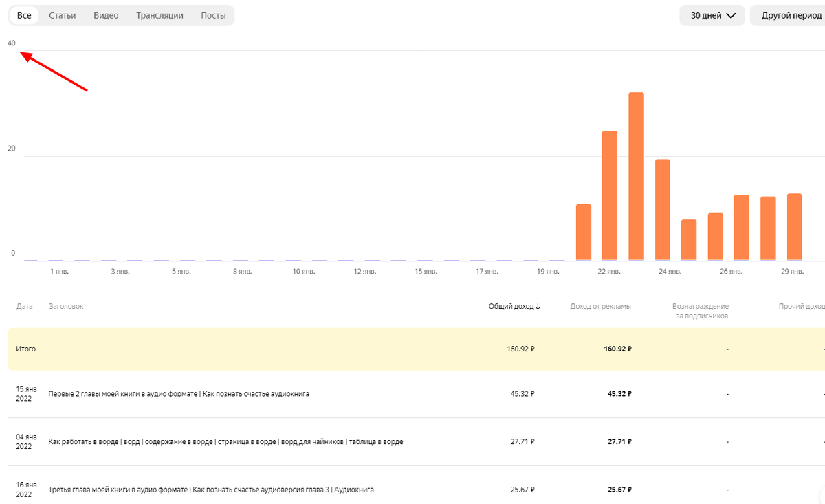Open the "Посты" tab
Image resolution: width=825 pixels, height=504 pixels.
coord(213,16)
